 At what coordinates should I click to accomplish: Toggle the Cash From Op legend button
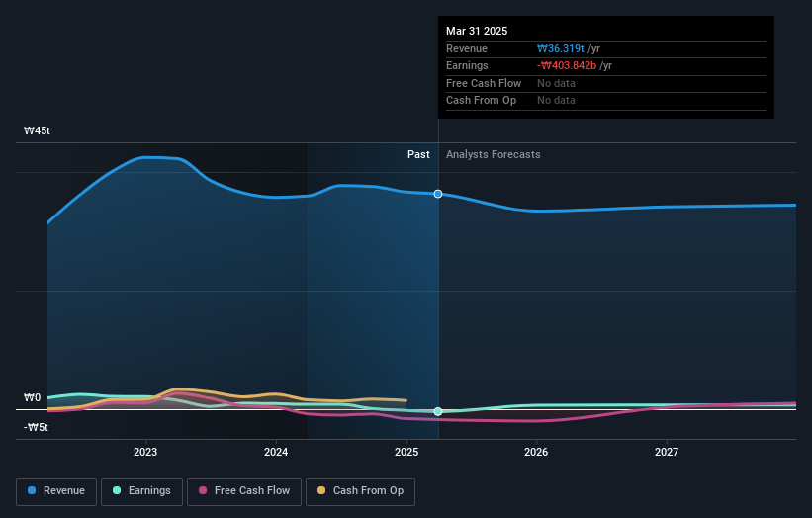pyautogui.click(x=360, y=491)
